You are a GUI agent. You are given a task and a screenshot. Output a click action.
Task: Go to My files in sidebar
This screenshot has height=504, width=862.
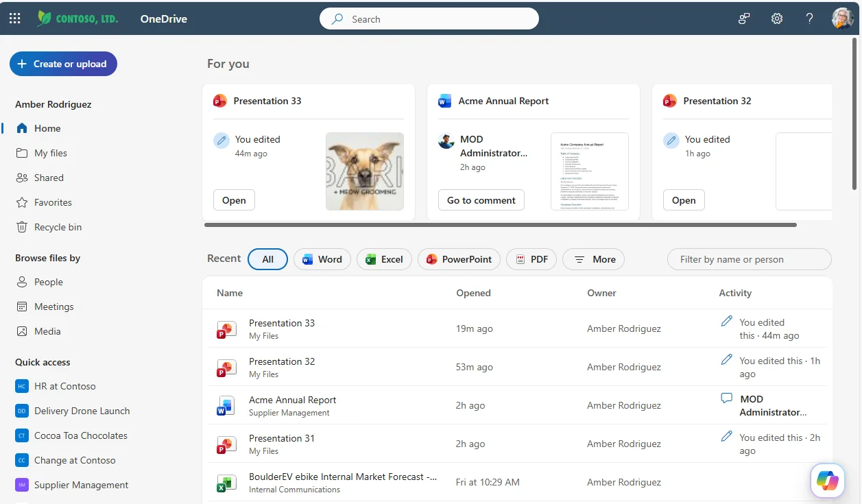[51, 153]
